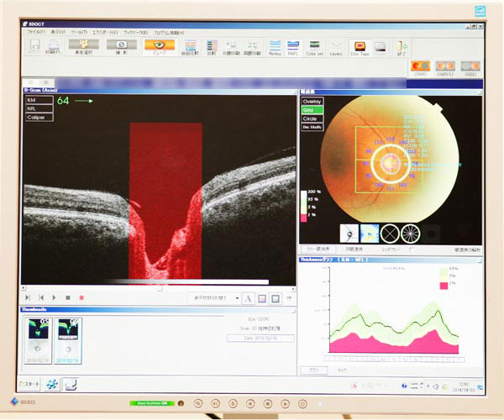This screenshot has height=420, width=504.
Task: Click the grey gradient icon beside Disc Topo
Action: 380,48
